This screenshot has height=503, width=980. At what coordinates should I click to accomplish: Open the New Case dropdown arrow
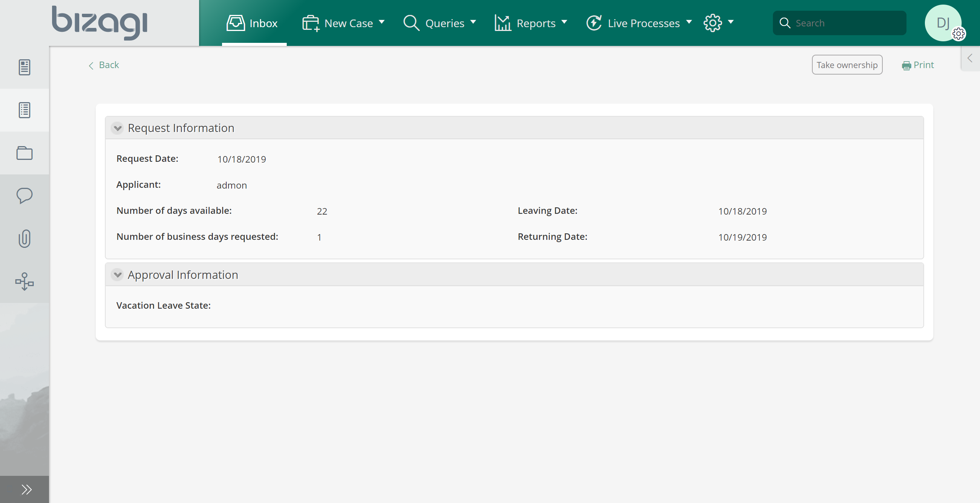click(382, 22)
